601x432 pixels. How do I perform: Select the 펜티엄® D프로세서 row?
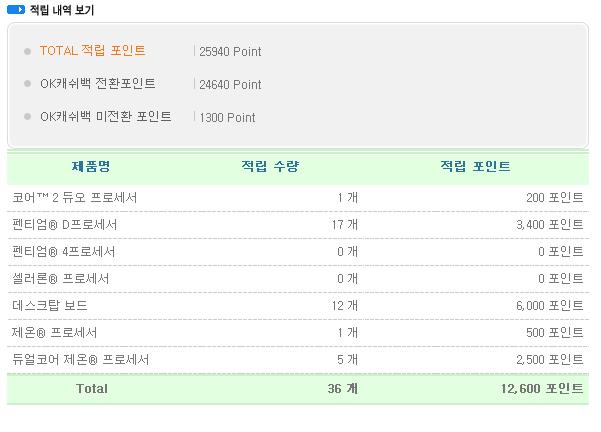coord(298,225)
